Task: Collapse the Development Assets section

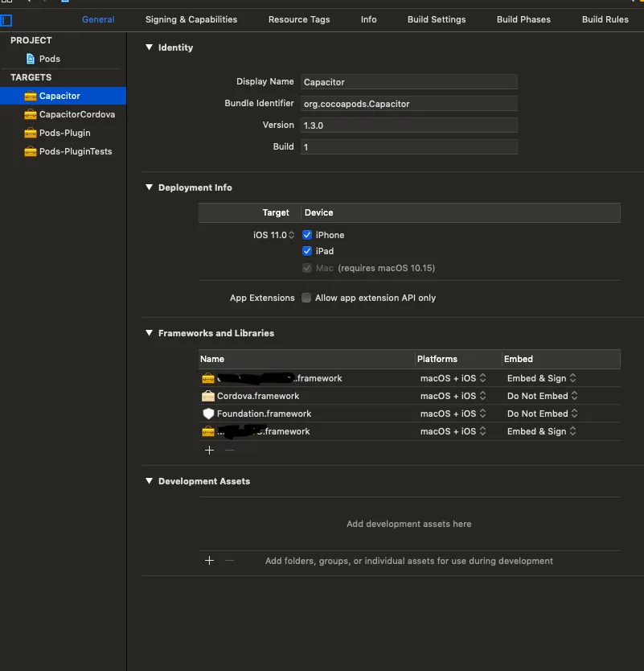Action: pyautogui.click(x=149, y=480)
